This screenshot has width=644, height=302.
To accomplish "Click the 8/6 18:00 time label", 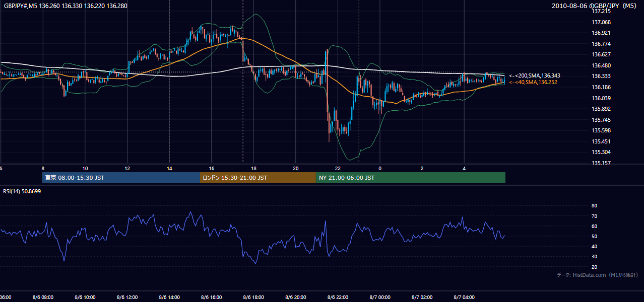I will point(253,297).
